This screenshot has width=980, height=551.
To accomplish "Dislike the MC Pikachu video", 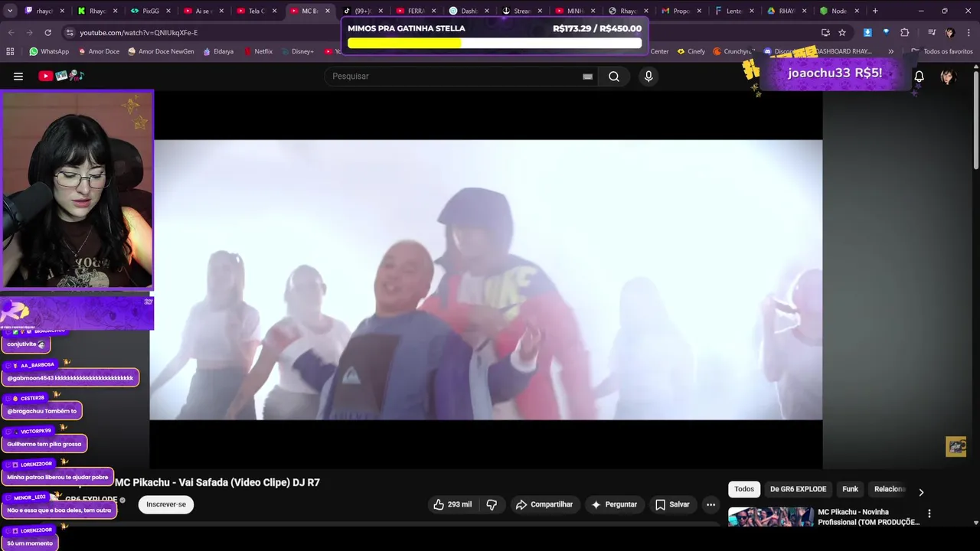I will click(492, 504).
